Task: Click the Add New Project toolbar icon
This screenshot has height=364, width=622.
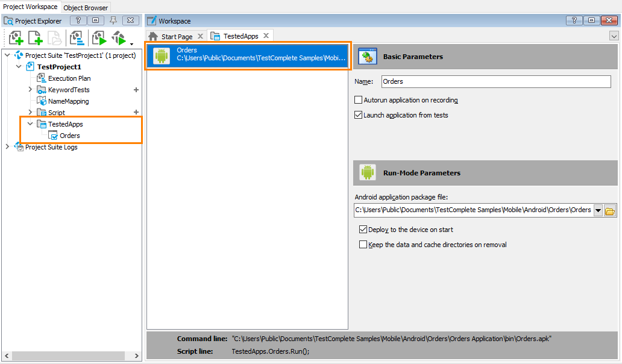Action: (x=16, y=37)
